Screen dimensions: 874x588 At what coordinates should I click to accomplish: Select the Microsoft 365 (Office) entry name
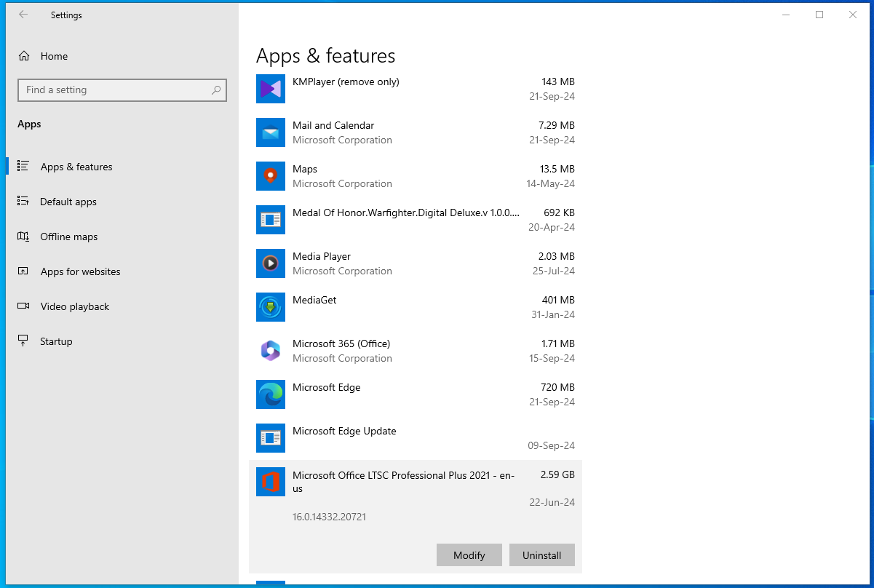341,343
